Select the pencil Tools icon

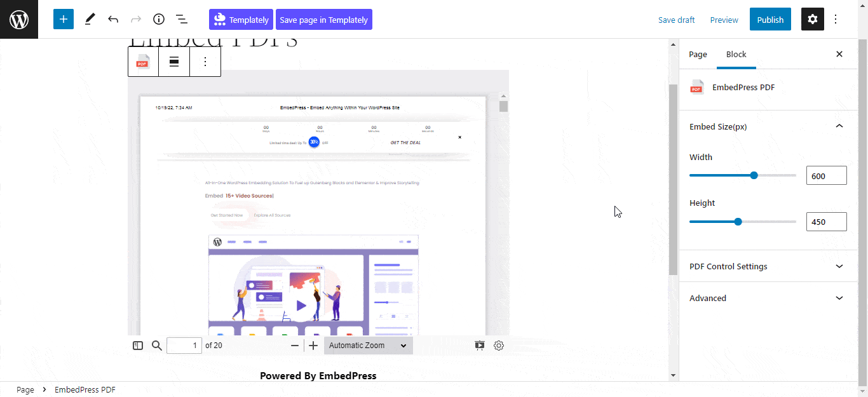point(90,19)
